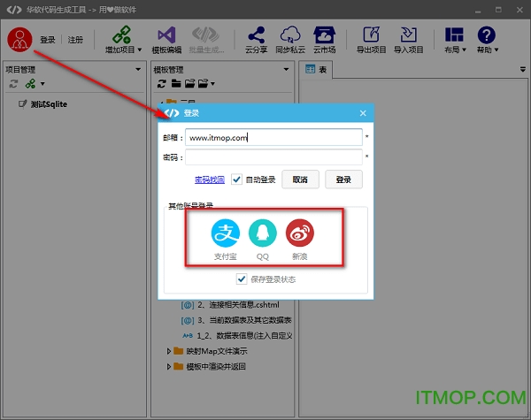Log in with 新浪 Weibo icon
Screen dimensions: 531x420
[x=300, y=233]
